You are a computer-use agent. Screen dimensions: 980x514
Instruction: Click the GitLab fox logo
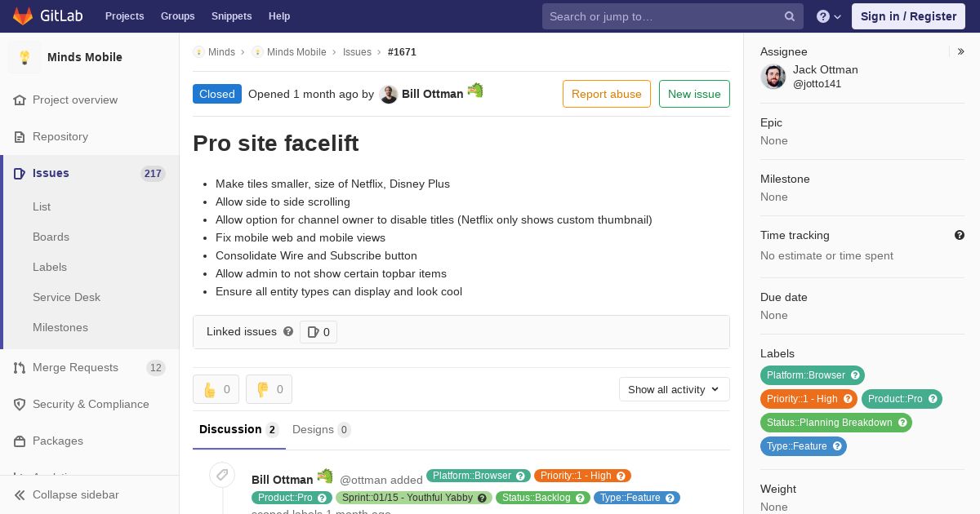click(x=22, y=16)
